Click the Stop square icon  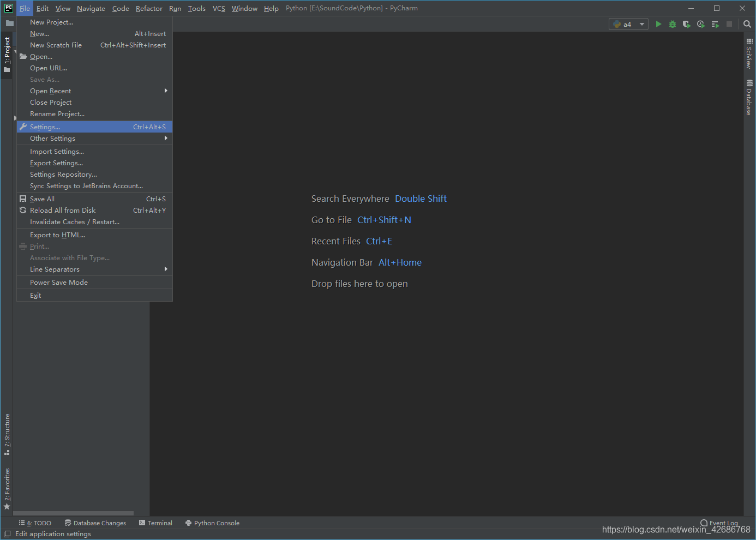[x=729, y=24]
